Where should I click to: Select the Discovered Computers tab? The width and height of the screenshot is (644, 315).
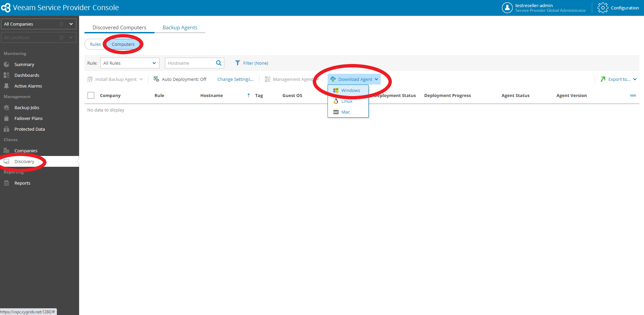tap(120, 28)
